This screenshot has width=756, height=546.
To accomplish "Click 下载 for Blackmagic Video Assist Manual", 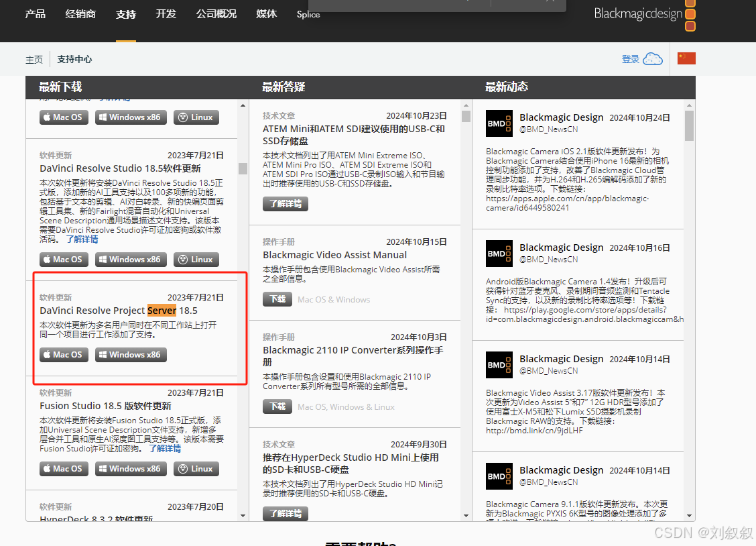I will pos(277,299).
